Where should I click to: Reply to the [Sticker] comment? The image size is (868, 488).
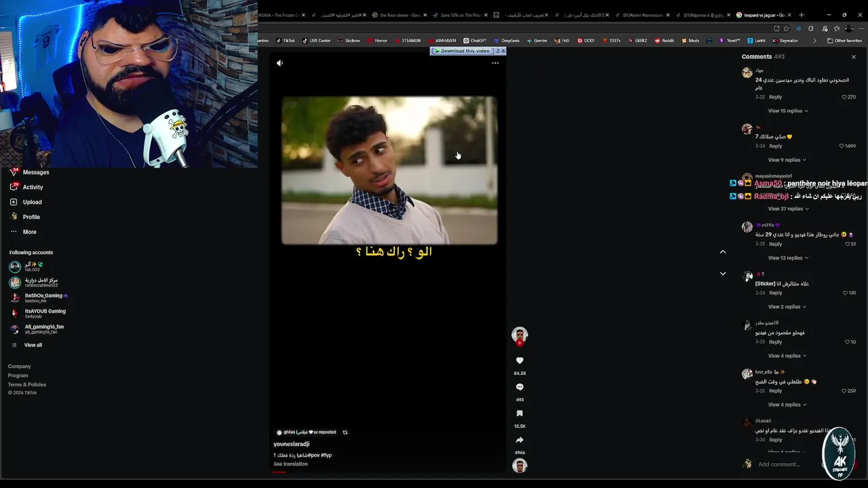[775, 293]
